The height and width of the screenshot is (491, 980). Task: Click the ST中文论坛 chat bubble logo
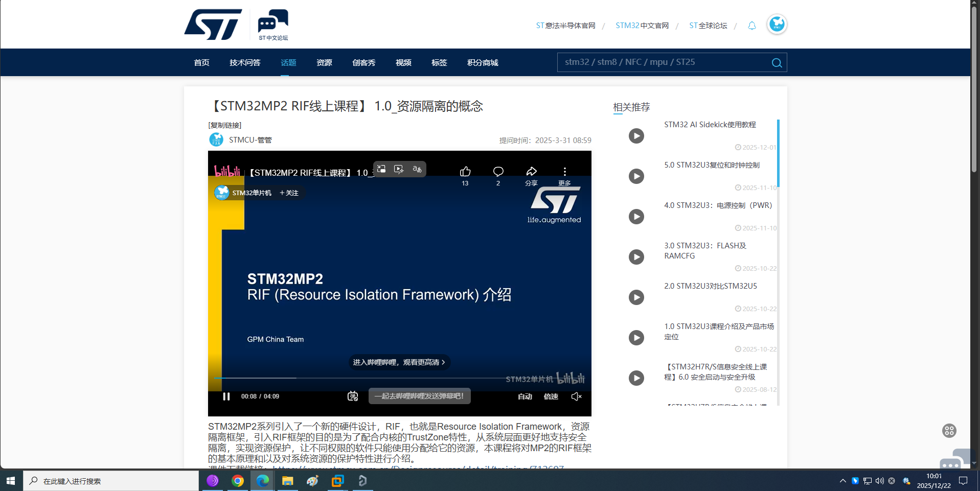pos(273,25)
